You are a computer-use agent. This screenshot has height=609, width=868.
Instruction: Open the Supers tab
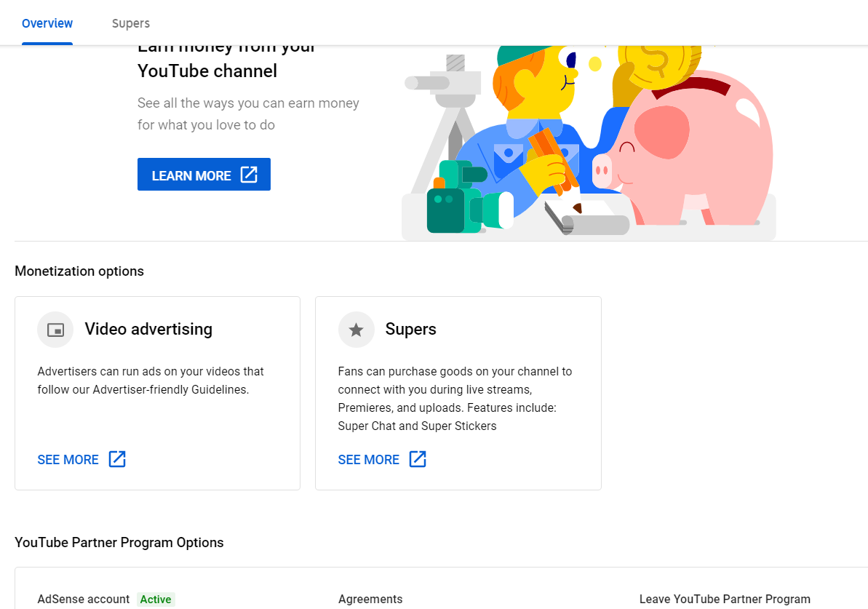pyautogui.click(x=131, y=23)
